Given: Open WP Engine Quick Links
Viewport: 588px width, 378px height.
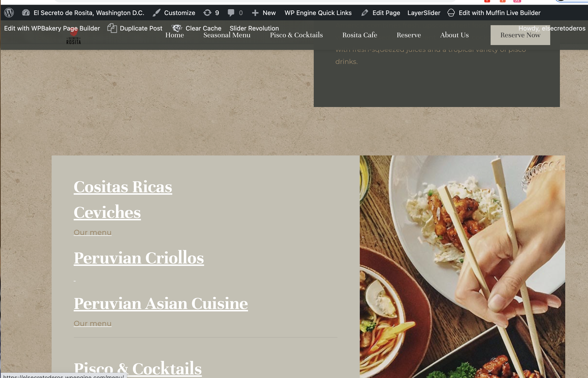Looking at the screenshot, I should point(318,13).
